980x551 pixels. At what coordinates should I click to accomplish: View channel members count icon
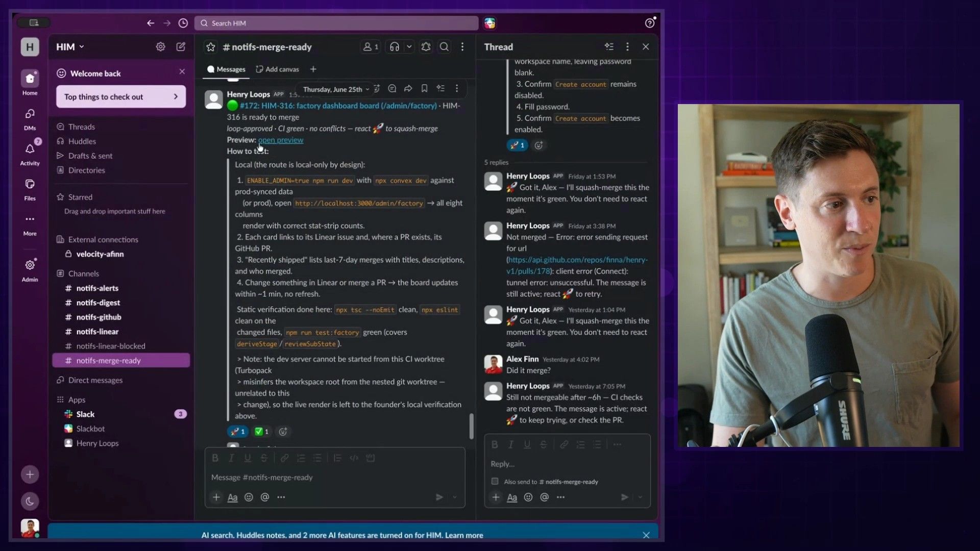coord(371,47)
